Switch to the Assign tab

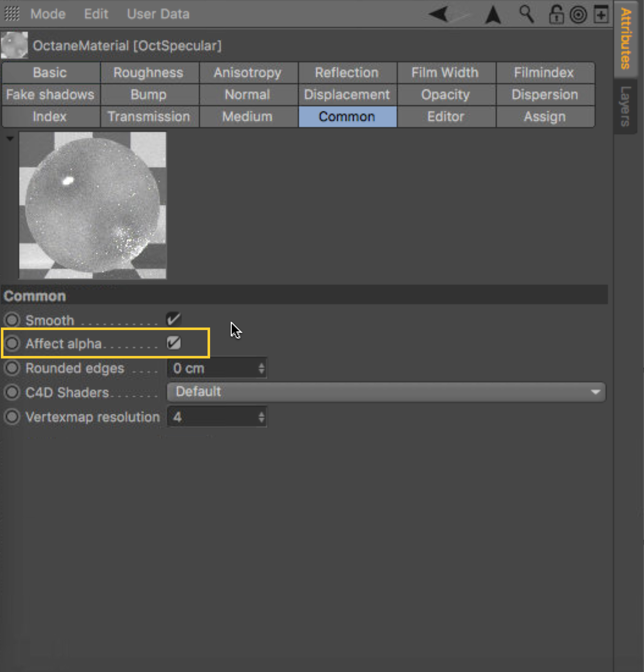point(545,117)
